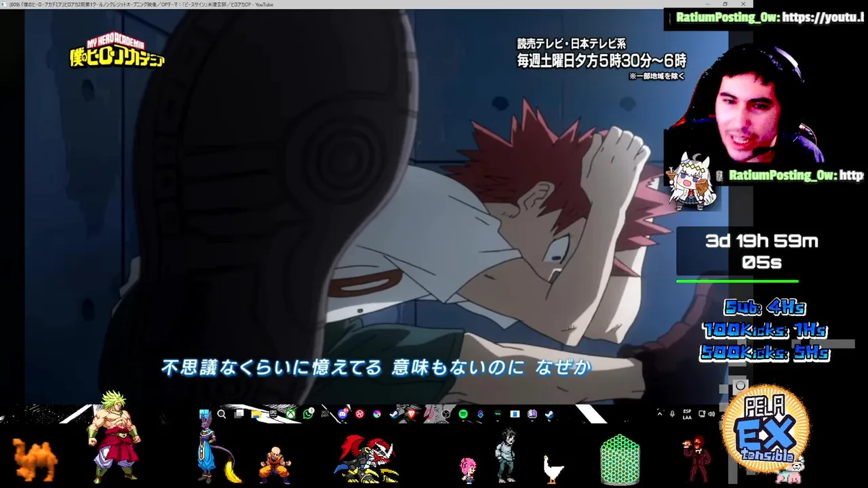Click the 100Kicks: 1Hs label
This screenshot has width=868, height=488.
765,330
